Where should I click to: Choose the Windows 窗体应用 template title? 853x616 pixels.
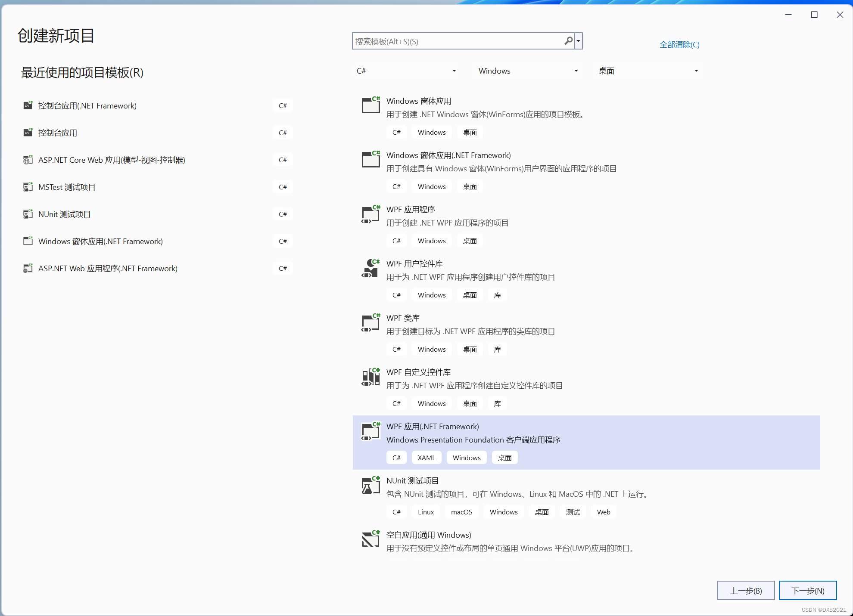point(419,101)
